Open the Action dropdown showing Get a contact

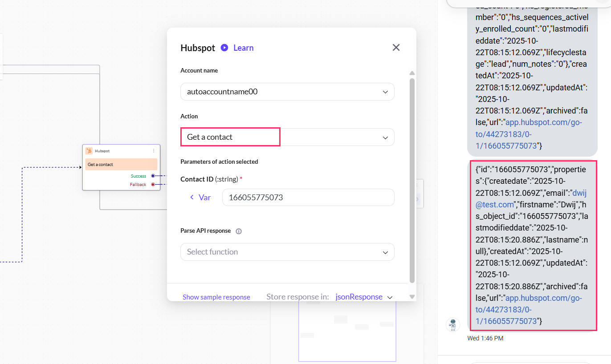click(287, 137)
